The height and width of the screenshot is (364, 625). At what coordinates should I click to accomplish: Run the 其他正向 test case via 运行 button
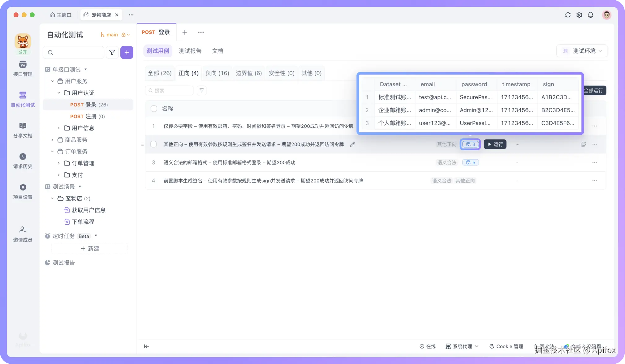click(x=494, y=144)
